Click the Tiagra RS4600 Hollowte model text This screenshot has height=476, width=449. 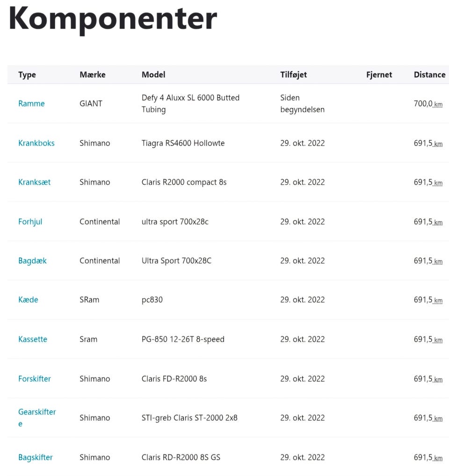tap(183, 143)
